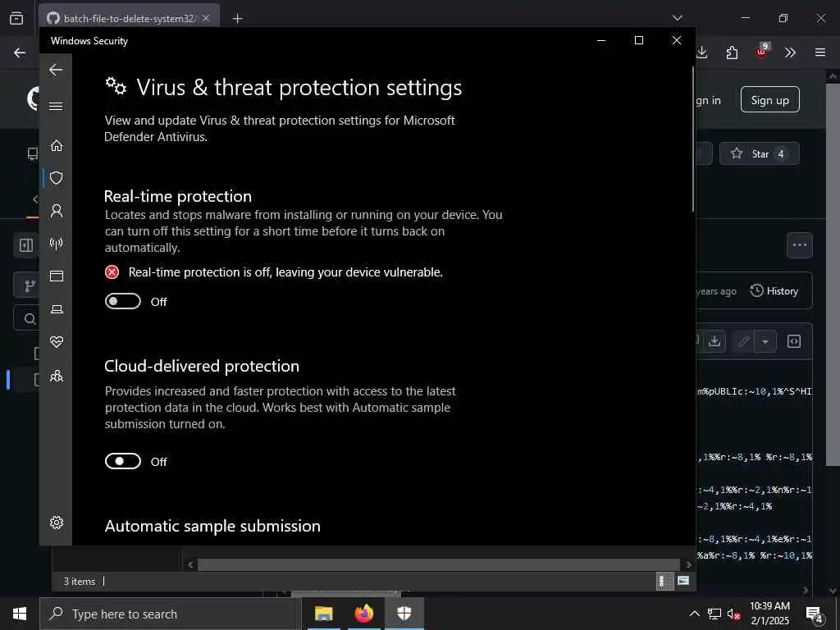Close the batch-file-to-delete-system32 tab
The height and width of the screenshot is (630, 840).
[206, 18]
